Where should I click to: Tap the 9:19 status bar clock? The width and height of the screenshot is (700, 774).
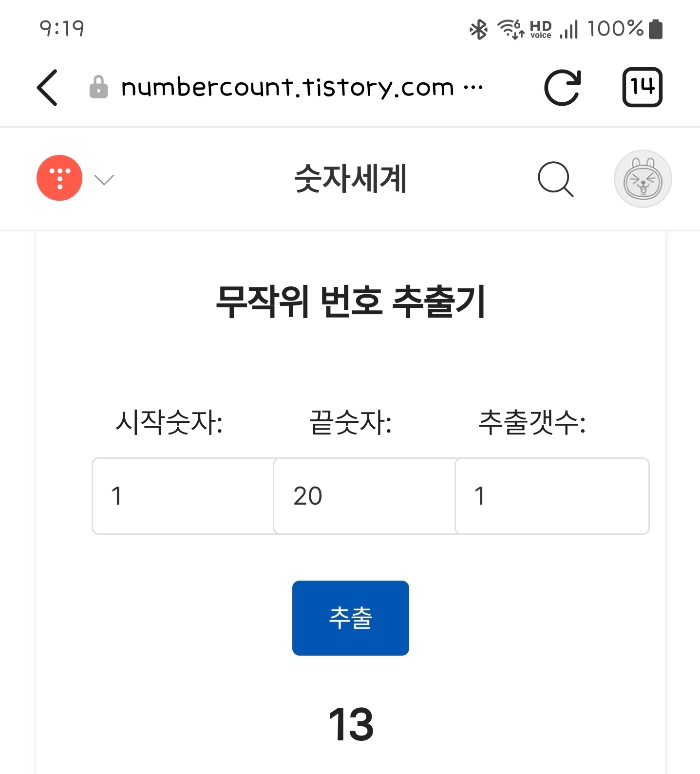pyautogui.click(x=62, y=29)
